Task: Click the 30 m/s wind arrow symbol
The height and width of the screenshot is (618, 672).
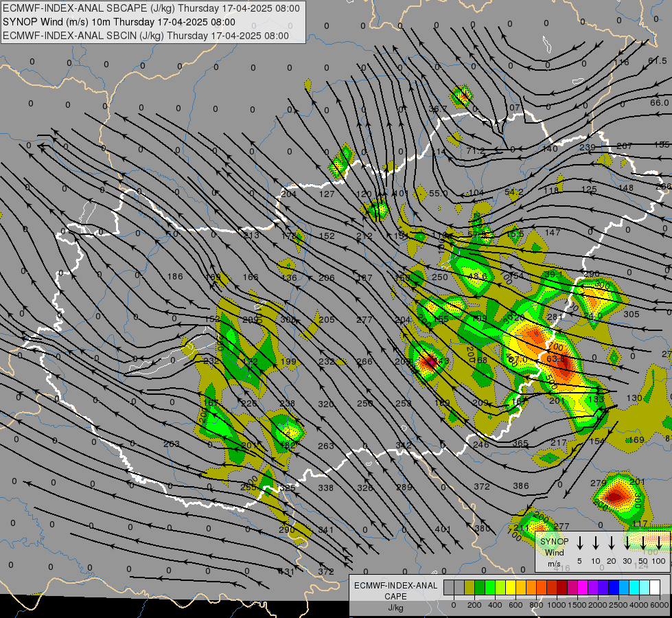Action: coord(627,542)
